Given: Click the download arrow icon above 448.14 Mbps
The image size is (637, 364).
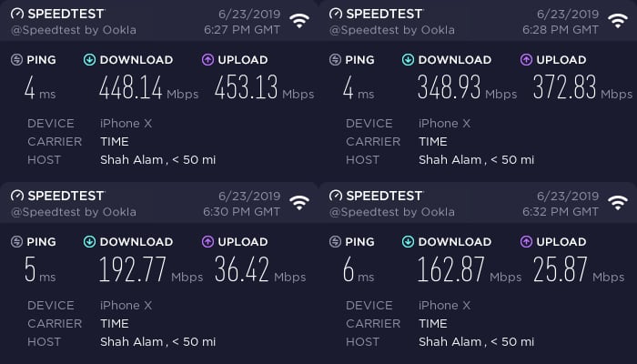Looking at the screenshot, I should coord(89,60).
